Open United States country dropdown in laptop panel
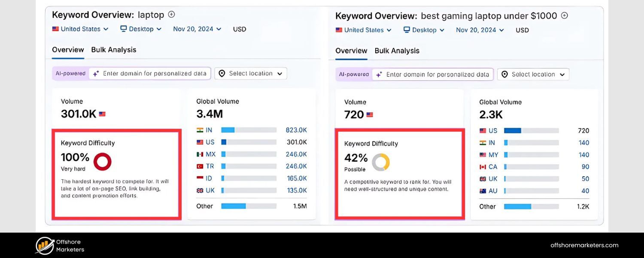This screenshot has width=644, height=258. 80,29
